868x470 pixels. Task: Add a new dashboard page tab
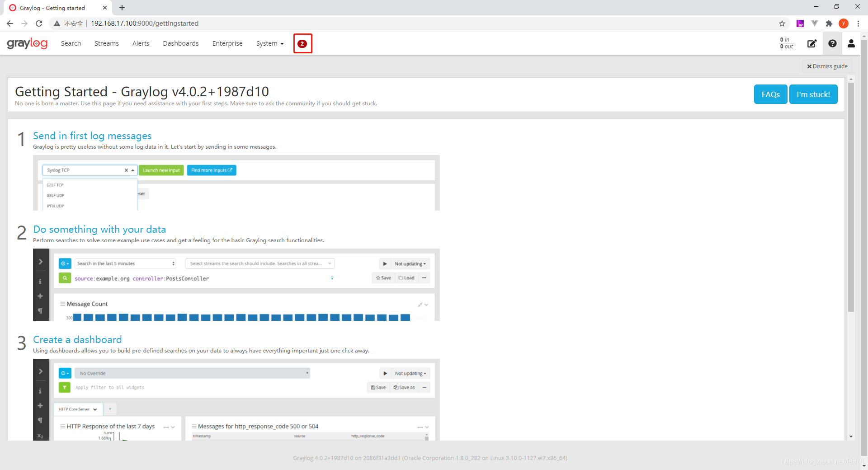(110, 409)
